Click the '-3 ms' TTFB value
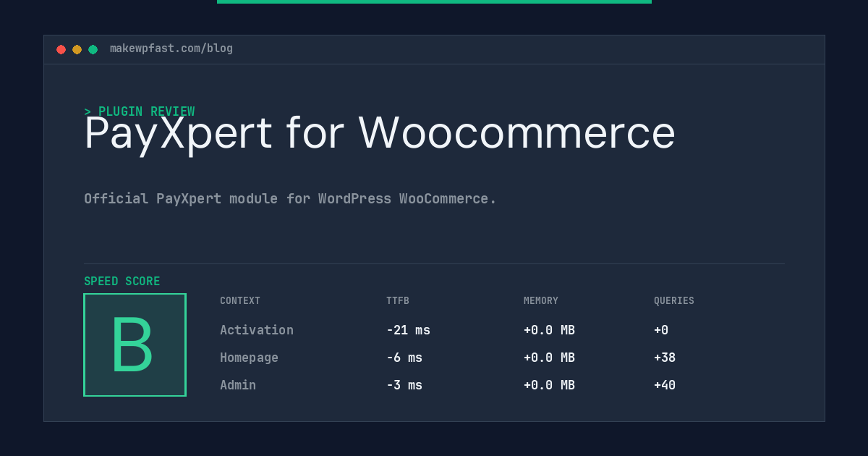The image size is (868, 456). coord(404,385)
